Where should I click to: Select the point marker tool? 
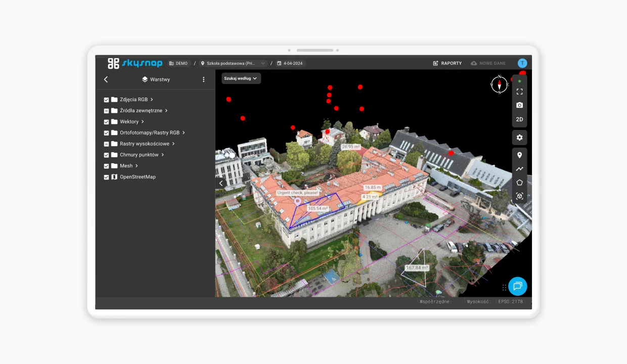click(x=519, y=155)
